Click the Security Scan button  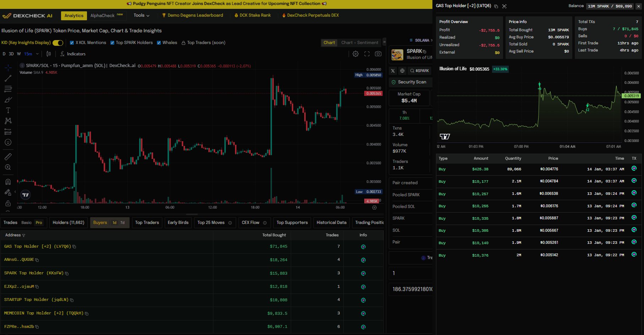tap(411, 82)
